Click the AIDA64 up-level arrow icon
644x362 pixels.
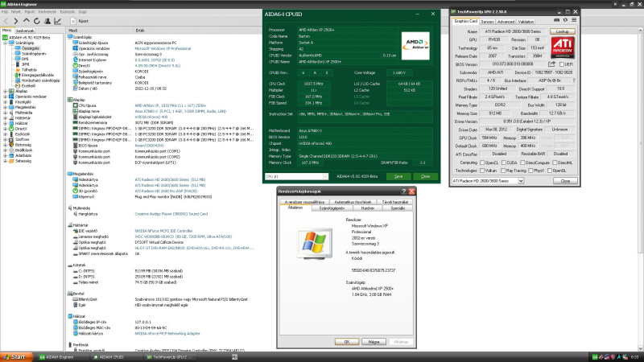[27, 21]
